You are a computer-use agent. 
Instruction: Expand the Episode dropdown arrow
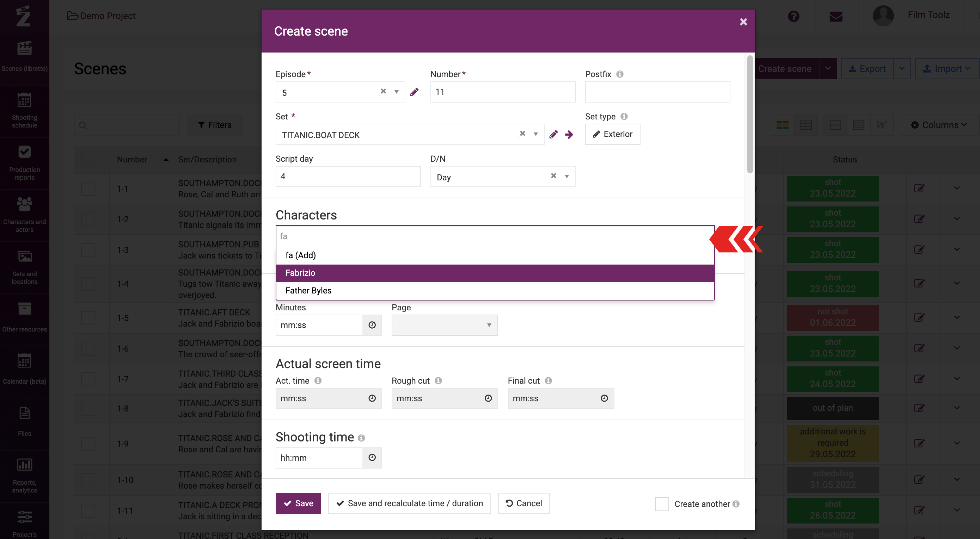pos(397,92)
